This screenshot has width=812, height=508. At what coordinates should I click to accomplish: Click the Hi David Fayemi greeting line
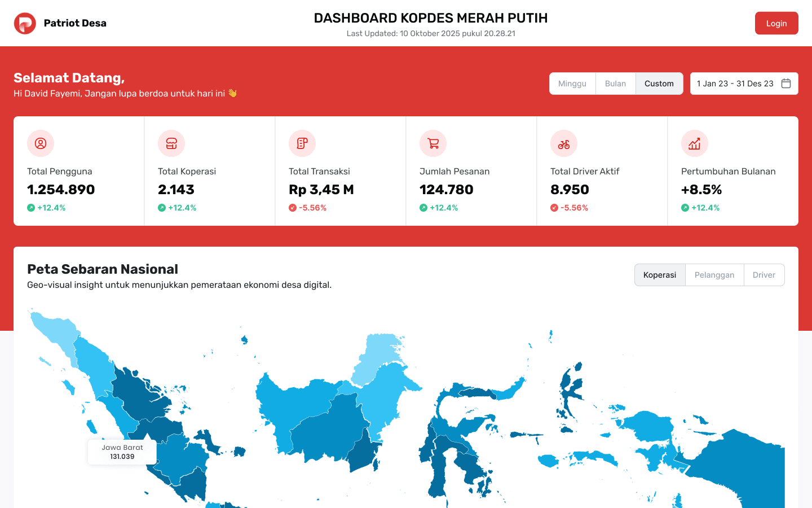pyautogui.click(x=125, y=94)
